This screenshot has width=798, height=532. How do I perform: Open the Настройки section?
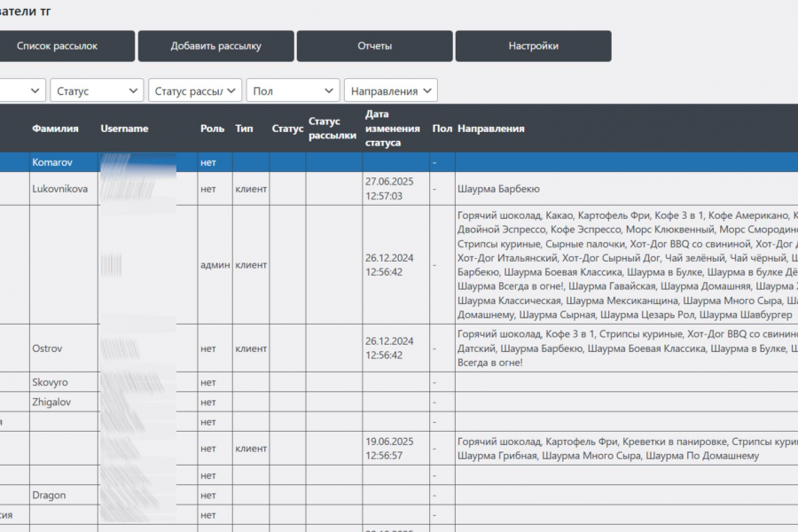coord(534,46)
